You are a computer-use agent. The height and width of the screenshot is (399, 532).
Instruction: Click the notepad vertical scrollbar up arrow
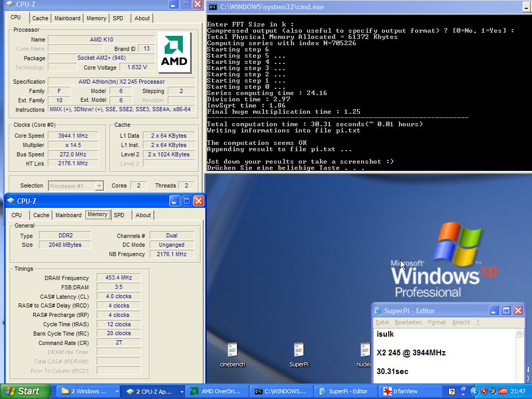point(520,334)
